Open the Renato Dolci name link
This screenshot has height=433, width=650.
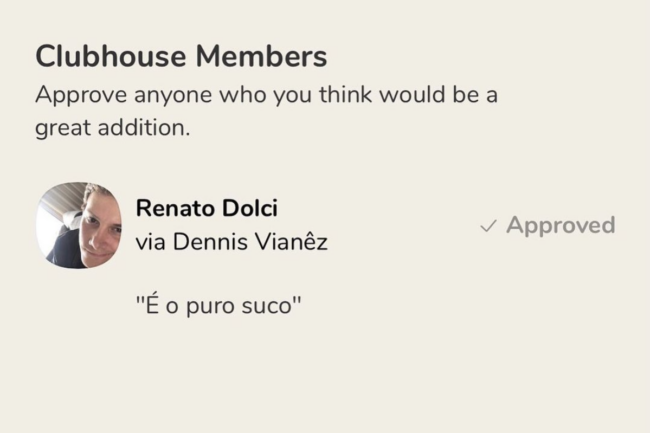(x=206, y=208)
